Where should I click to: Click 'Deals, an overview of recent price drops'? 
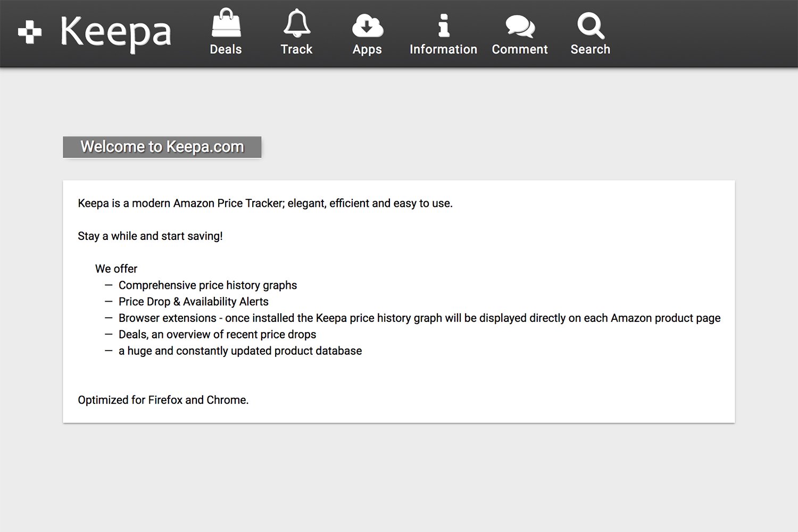tap(217, 335)
